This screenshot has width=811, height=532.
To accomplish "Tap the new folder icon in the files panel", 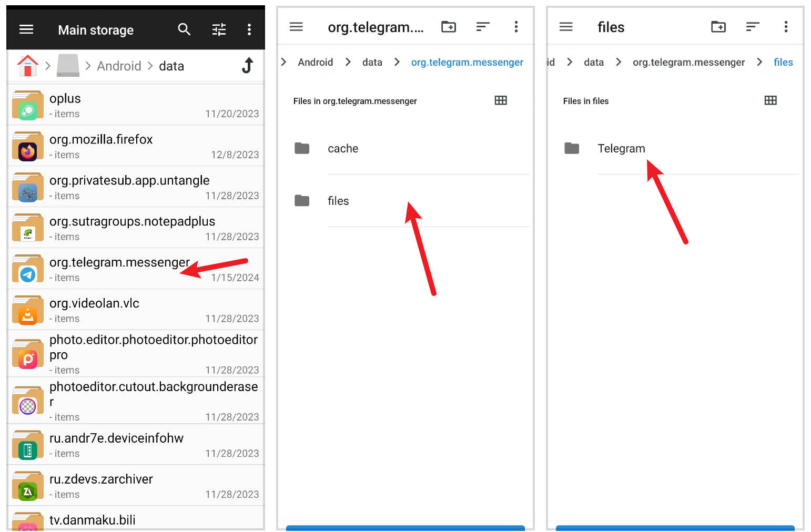I will [x=718, y=26].
